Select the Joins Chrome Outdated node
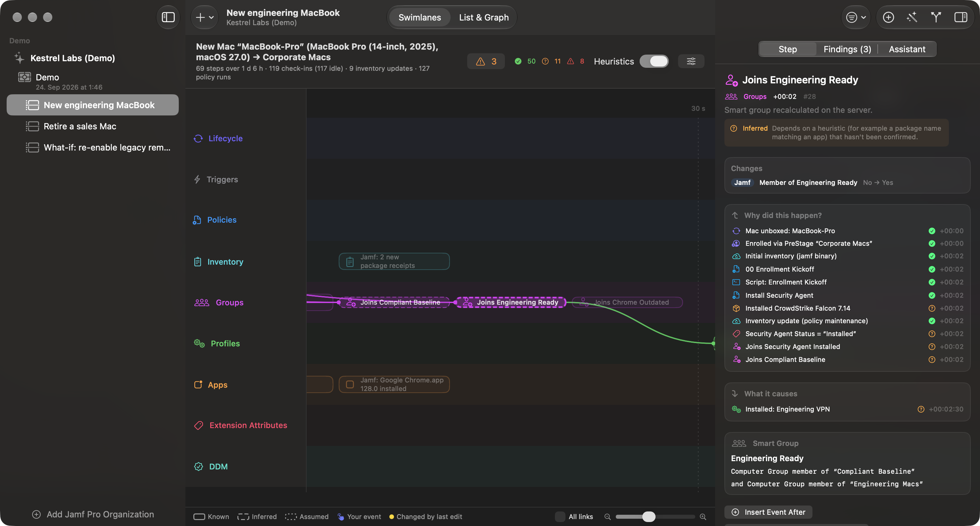Viewport: 980px width, 526px height. [627, 302]
